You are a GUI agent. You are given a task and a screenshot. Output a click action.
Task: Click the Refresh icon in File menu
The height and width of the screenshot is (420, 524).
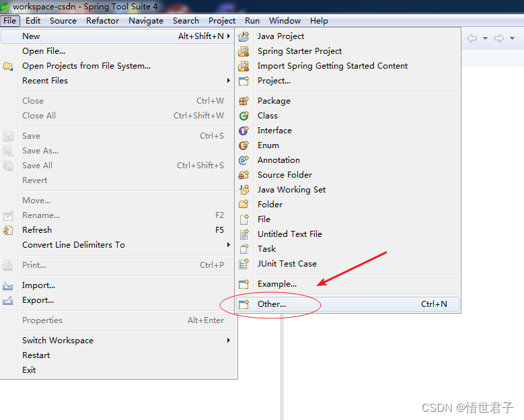[8, 230]
